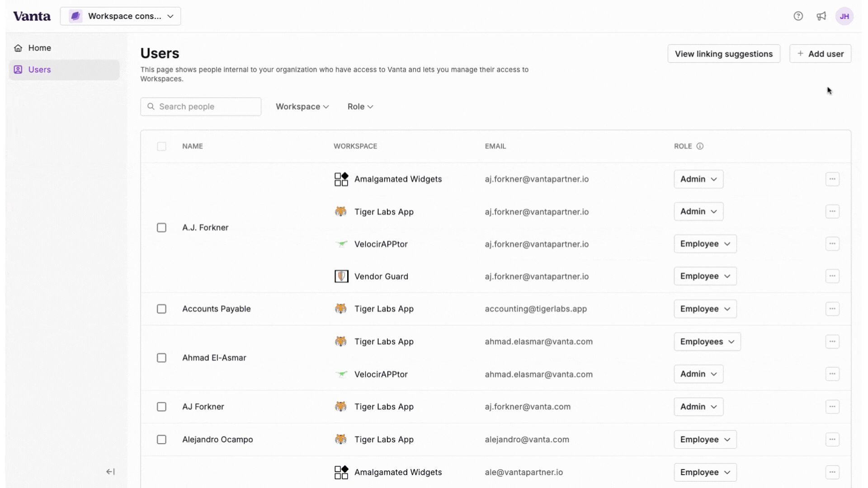
Task: Select Users in sidebar
Action: click(x=64, y=70)
